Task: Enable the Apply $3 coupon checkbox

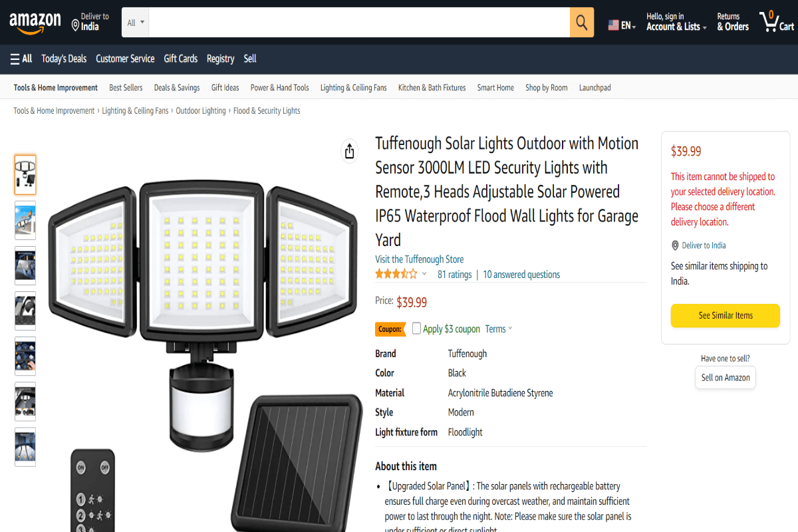Action: pyautogui.click(x=416, y=329)
